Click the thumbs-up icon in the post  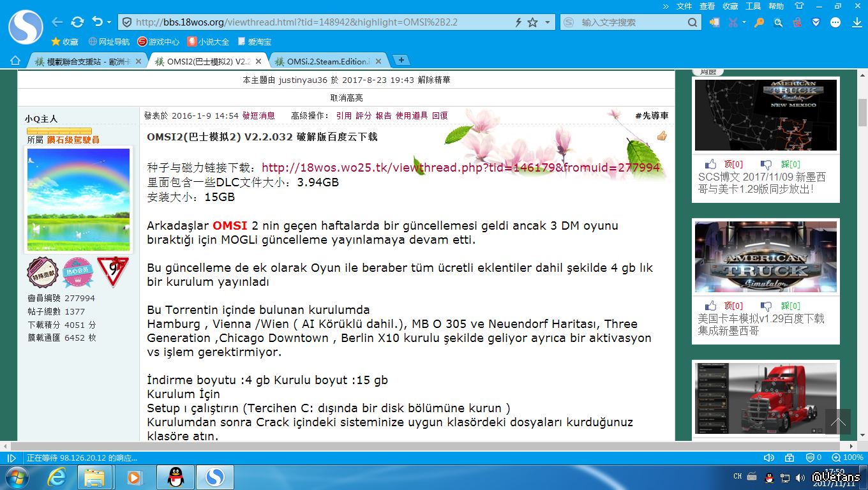[x=662, y=135]
